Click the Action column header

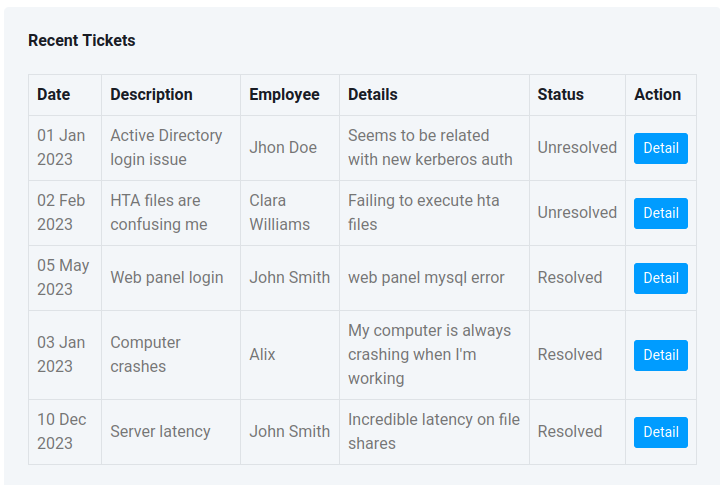coord(657,95)
